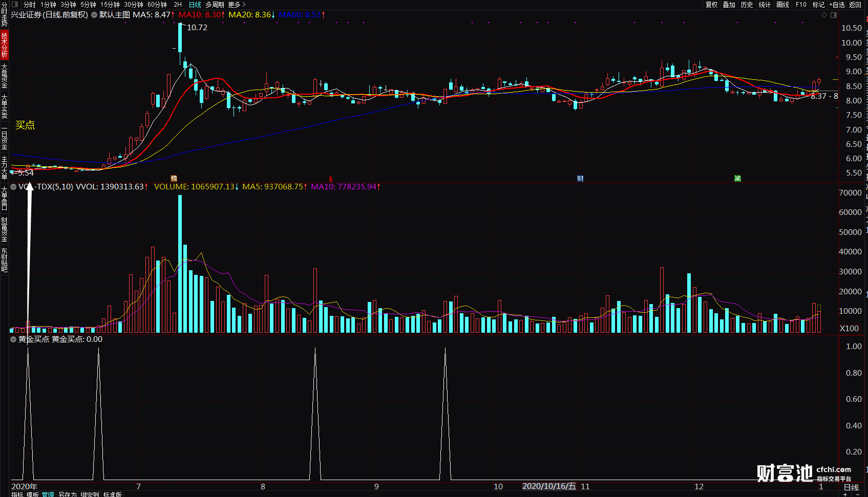This screenshot has height=497, width=868.
Task: Open the 技术分析 sidebar tab
Action: pos(4,45)
